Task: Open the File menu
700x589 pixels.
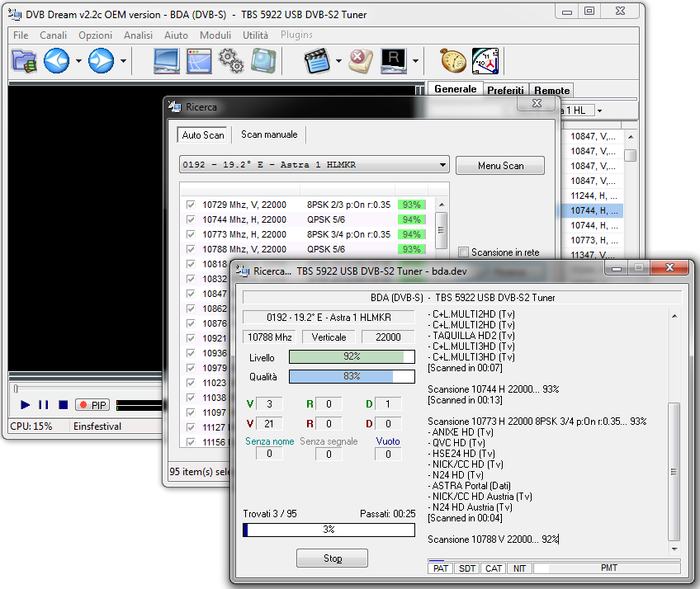Action: click(x=21, y=35)
